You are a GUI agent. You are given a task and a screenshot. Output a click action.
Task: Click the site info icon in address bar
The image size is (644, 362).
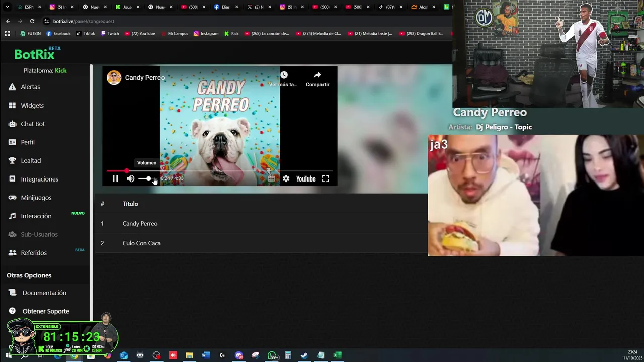click(46, 21)
